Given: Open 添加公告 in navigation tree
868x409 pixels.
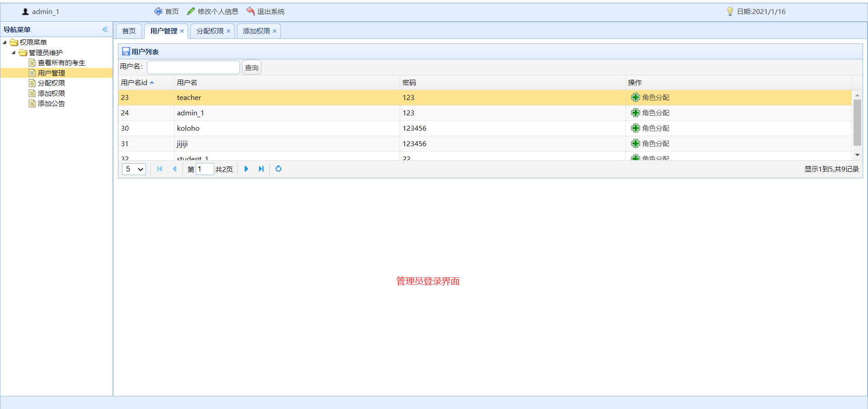Looking at the screenshot, I should tap(51, 104).
